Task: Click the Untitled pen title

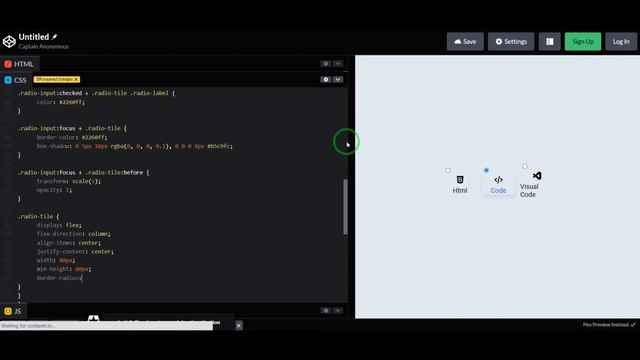Action: tap(34, 37)
